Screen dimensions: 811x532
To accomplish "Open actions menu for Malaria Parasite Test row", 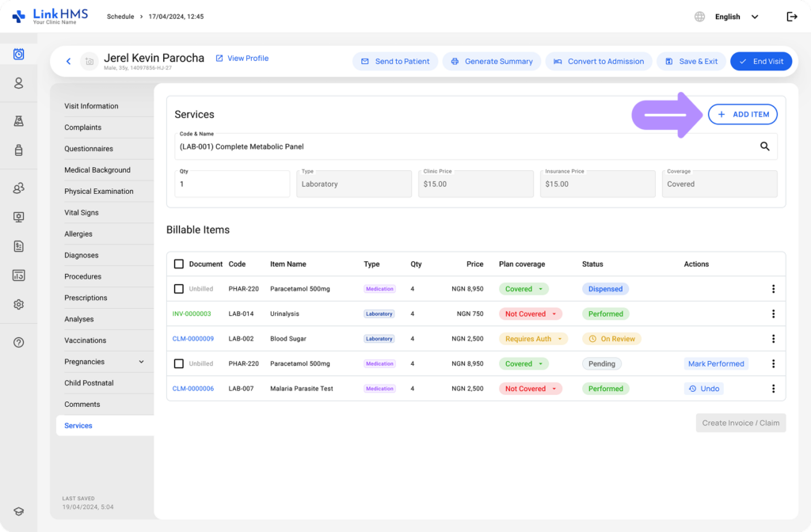I will coord(773,389).
